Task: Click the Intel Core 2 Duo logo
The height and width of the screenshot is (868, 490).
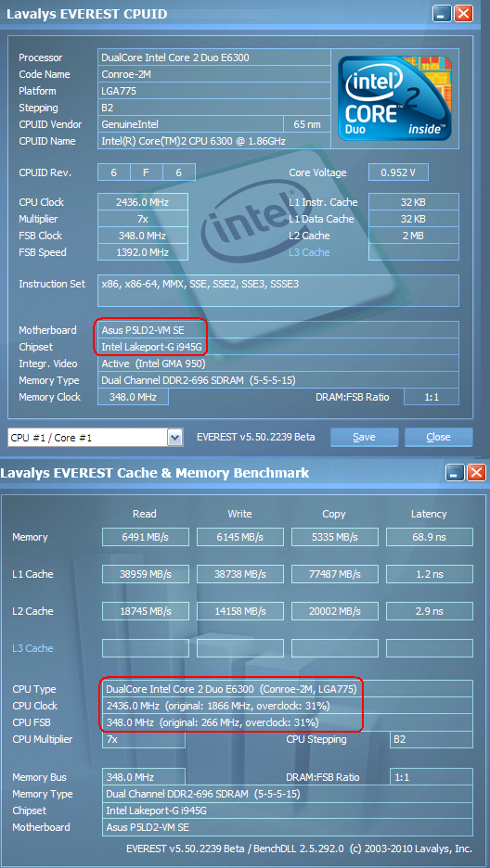Action: (x=394, y=98)
